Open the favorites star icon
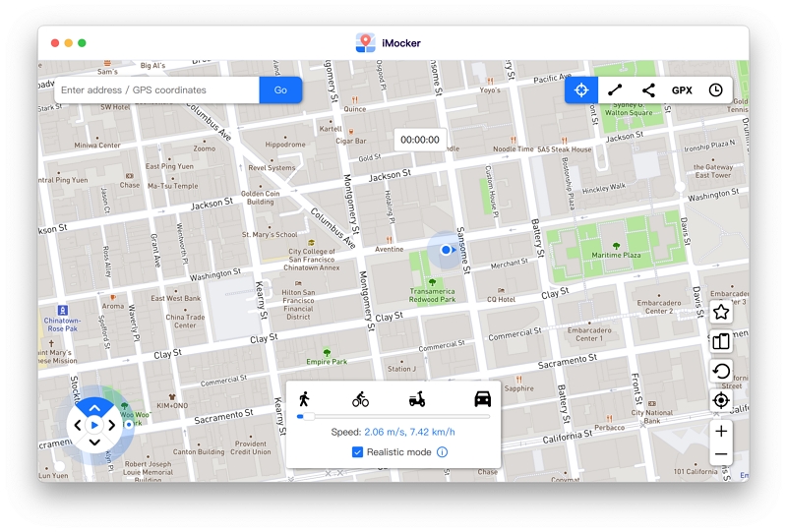787x532 pixels. 721,312
